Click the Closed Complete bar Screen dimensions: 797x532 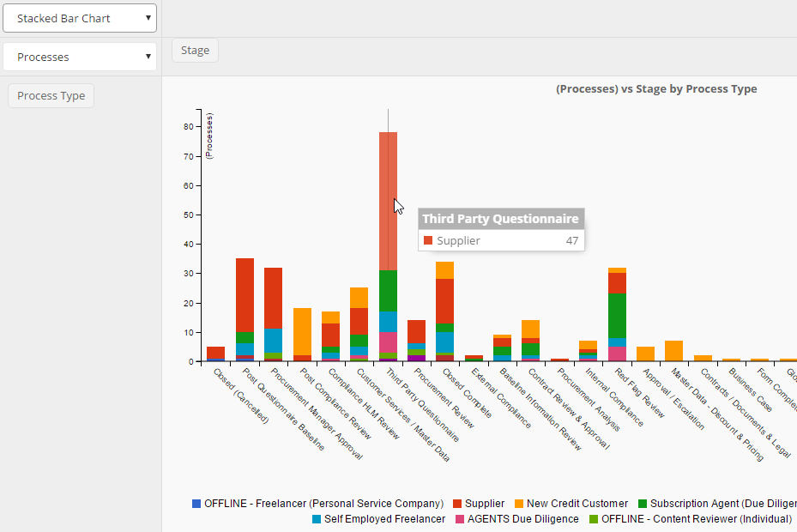coord(444,311)
